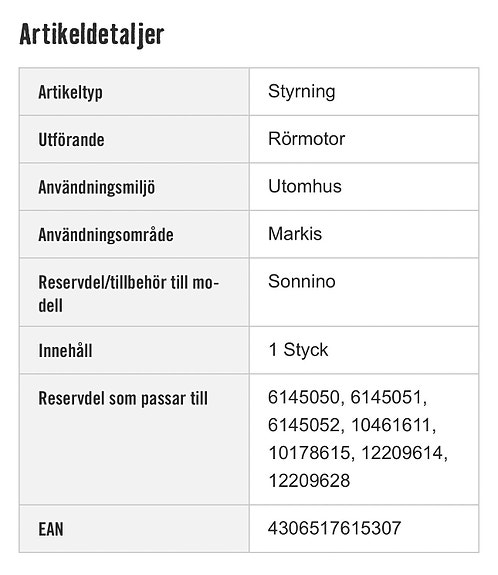Select the Innehåll row label
Screen dimensions: 498x575
65,351
